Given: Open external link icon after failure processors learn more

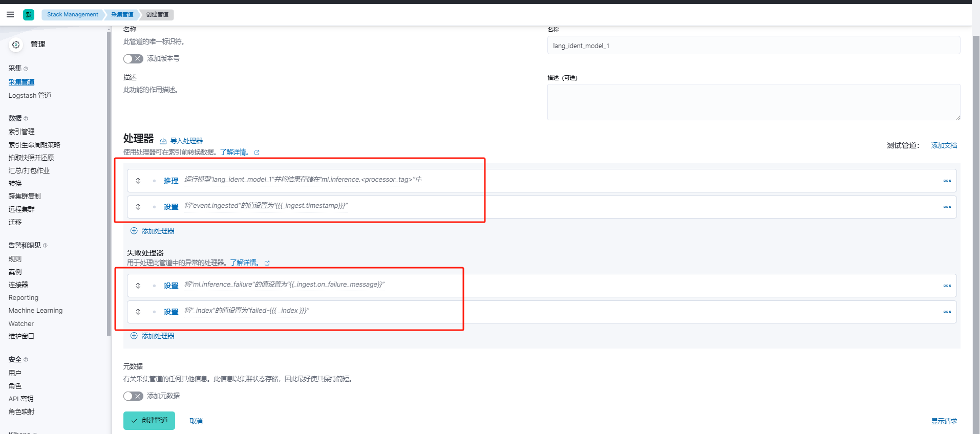Looking at the screenshot, I should tap(267, 263).
